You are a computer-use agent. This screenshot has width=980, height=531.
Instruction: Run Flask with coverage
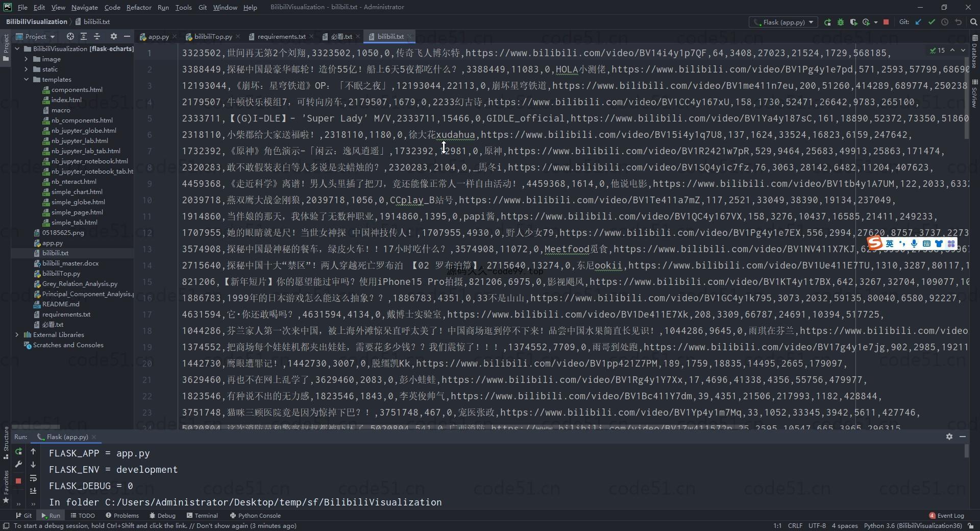click(853, 22)
